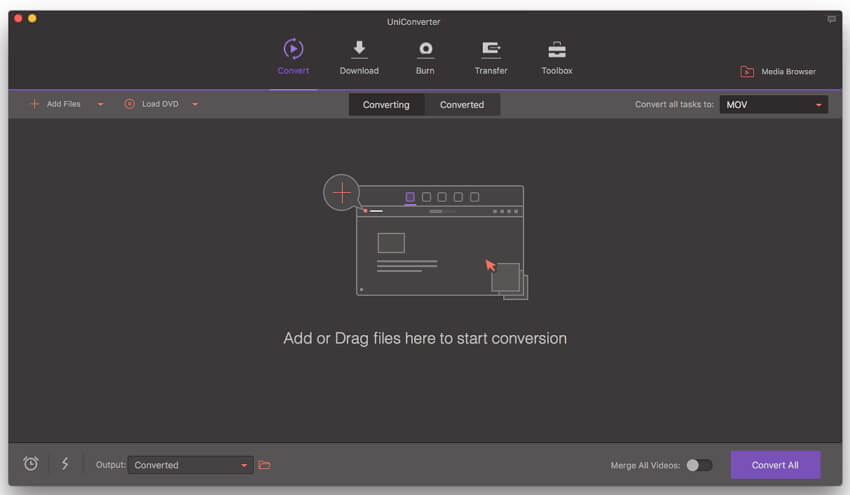Click the Convert All button
This screenshot has width=850, height=495.
pyautogui.click(x=775, y=465)
